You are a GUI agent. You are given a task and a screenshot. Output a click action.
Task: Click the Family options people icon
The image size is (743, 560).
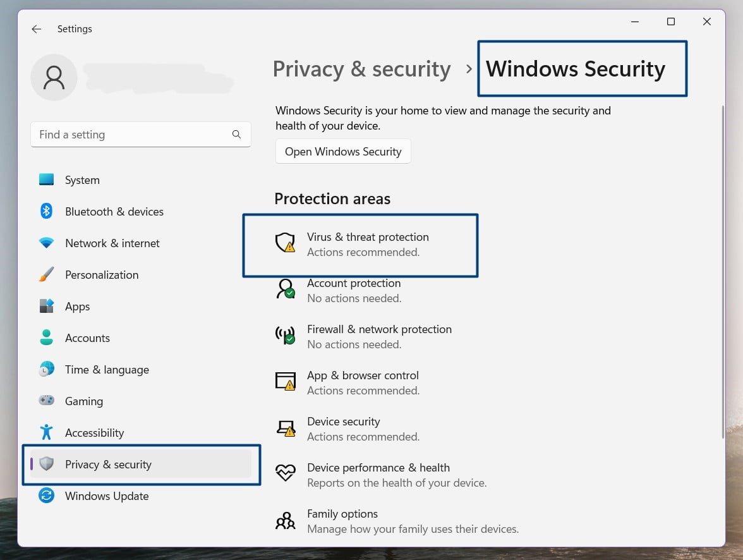[286, 520]
